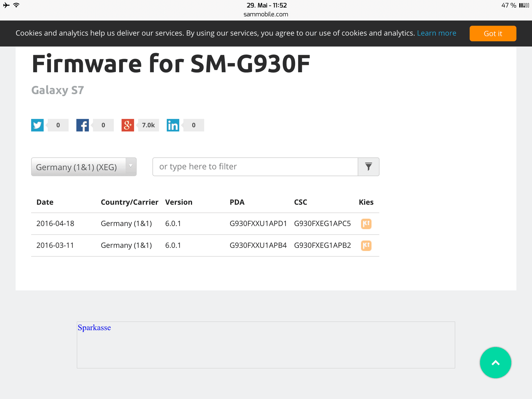
Task: Select the Country/Carrier column header
Action: coord(129,202)
